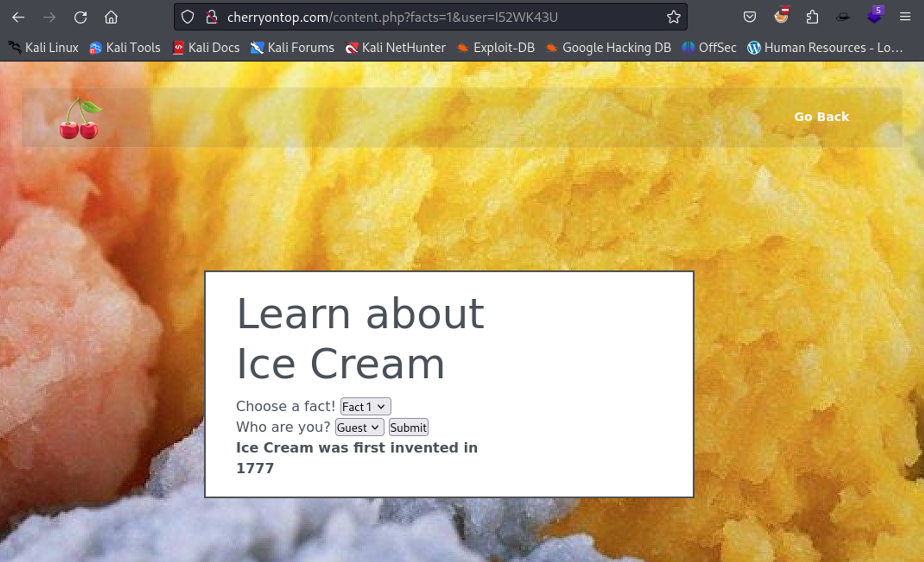The height and width of the screenshot is (562, 924).
Task: Open the Guest user dropdown
Action: [359, 428]
